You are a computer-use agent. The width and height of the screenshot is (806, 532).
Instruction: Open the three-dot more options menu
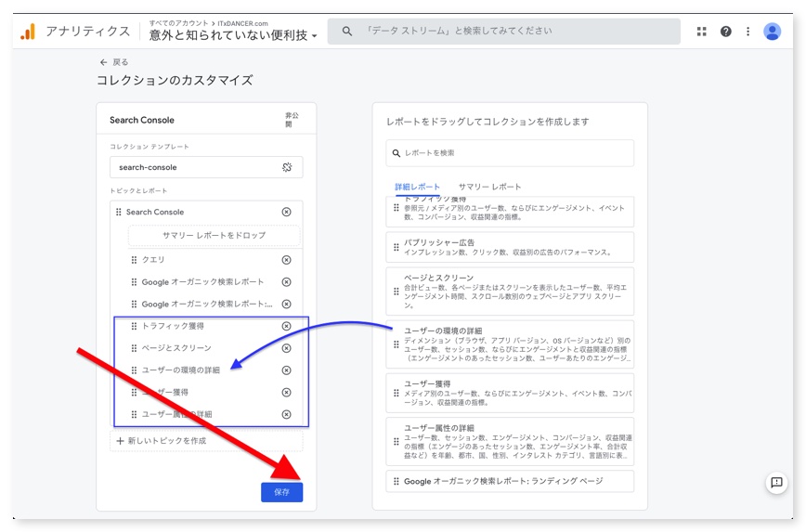pos(747,32)
